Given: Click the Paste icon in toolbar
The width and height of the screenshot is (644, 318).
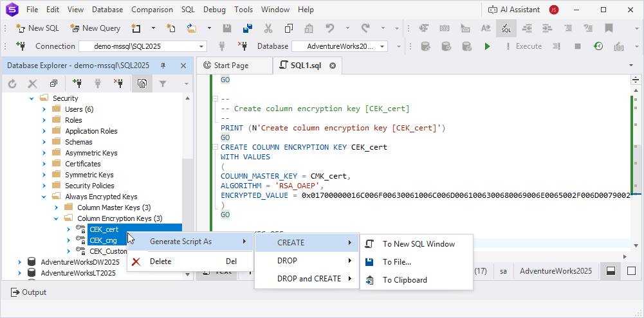Looking at the screenshot, I should click(309, 28).
